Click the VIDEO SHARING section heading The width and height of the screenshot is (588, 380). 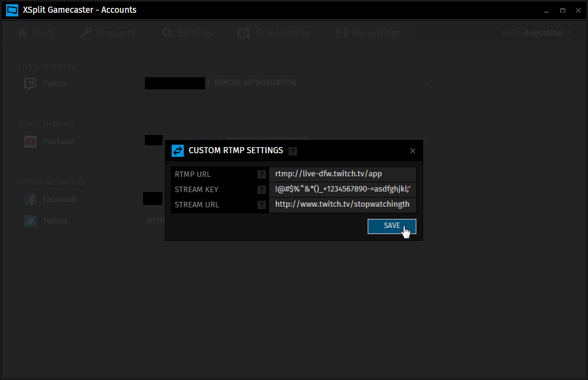click(x=46, y=125)
